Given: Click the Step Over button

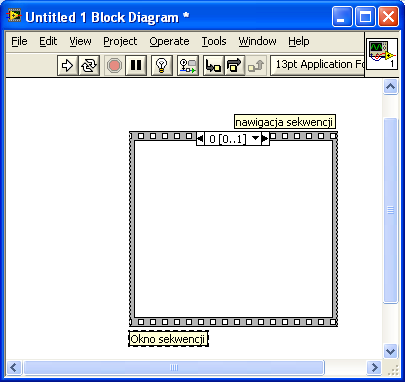Looking at the screenshot, I should [x=235, y=65].
